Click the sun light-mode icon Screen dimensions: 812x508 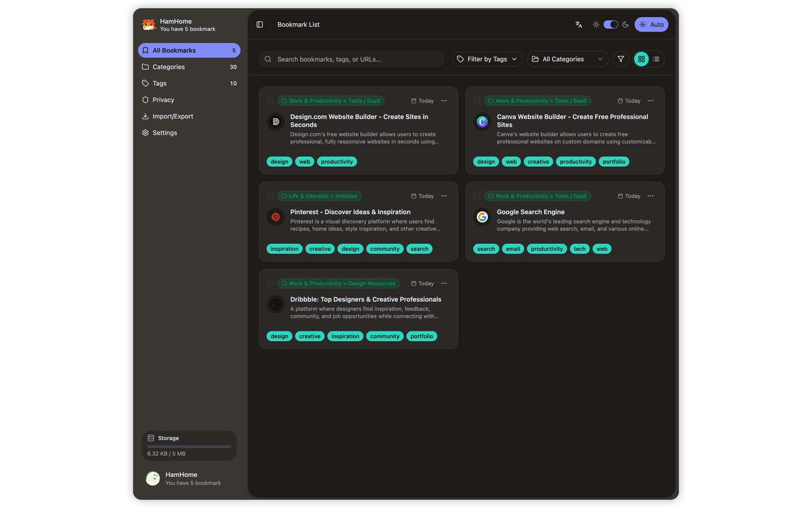point(596,25)
